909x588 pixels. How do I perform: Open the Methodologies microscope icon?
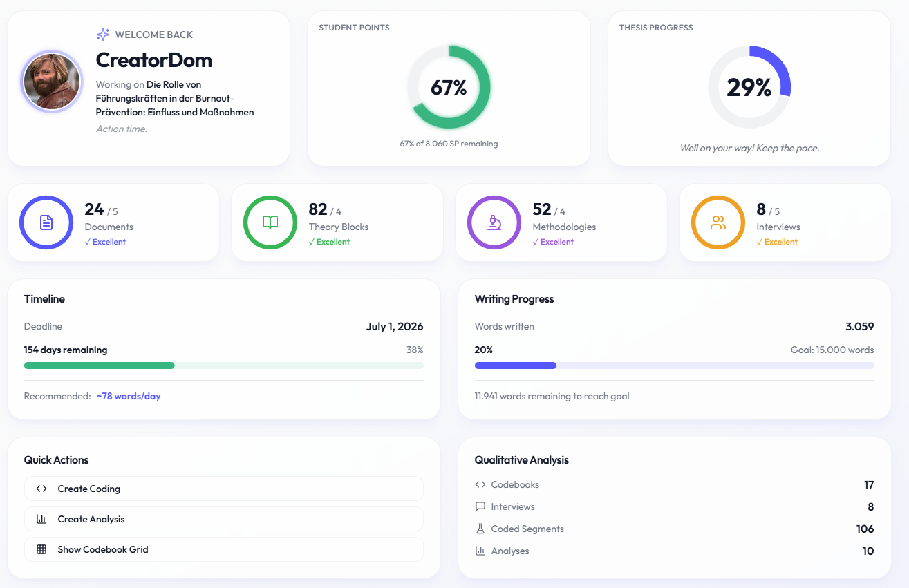point(494,222)
